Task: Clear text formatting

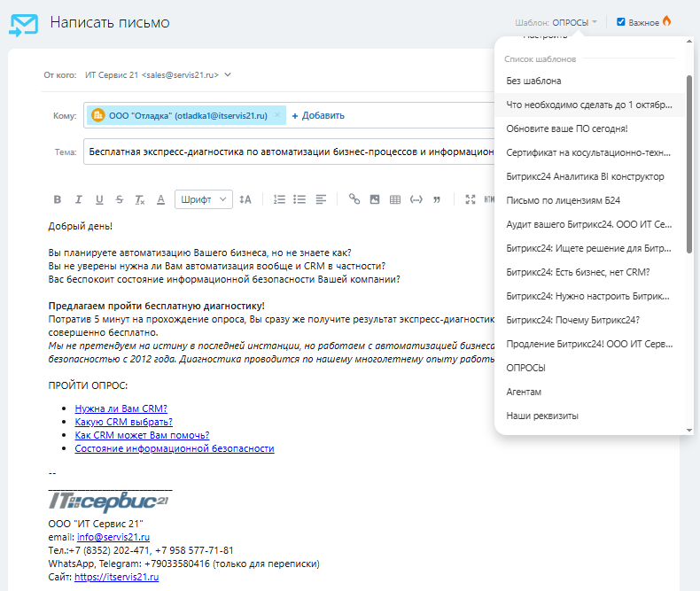Action: pos(140,199)
